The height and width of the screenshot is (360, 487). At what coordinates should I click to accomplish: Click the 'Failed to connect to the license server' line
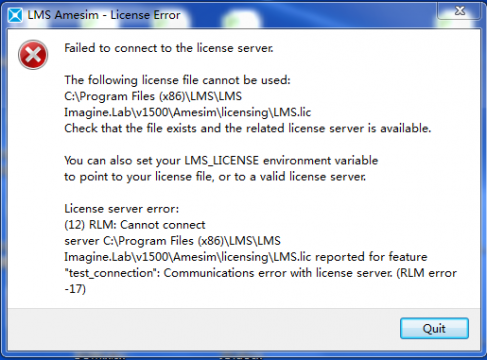click(169, 48)
